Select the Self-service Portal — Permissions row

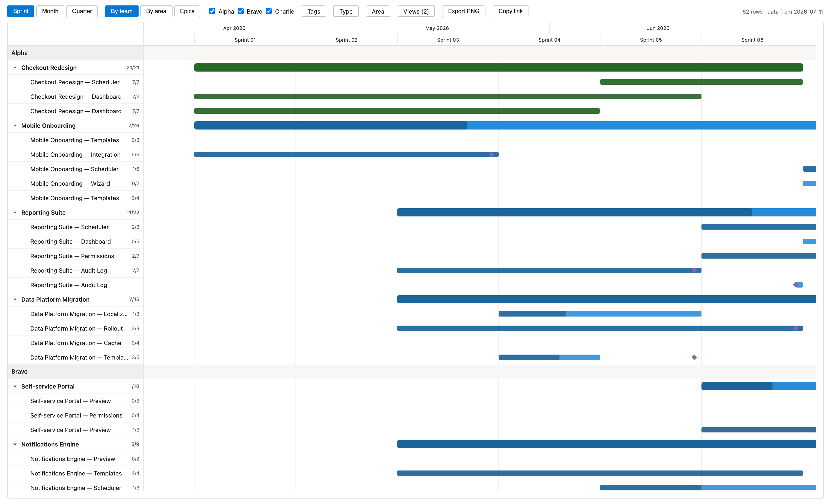75,415
